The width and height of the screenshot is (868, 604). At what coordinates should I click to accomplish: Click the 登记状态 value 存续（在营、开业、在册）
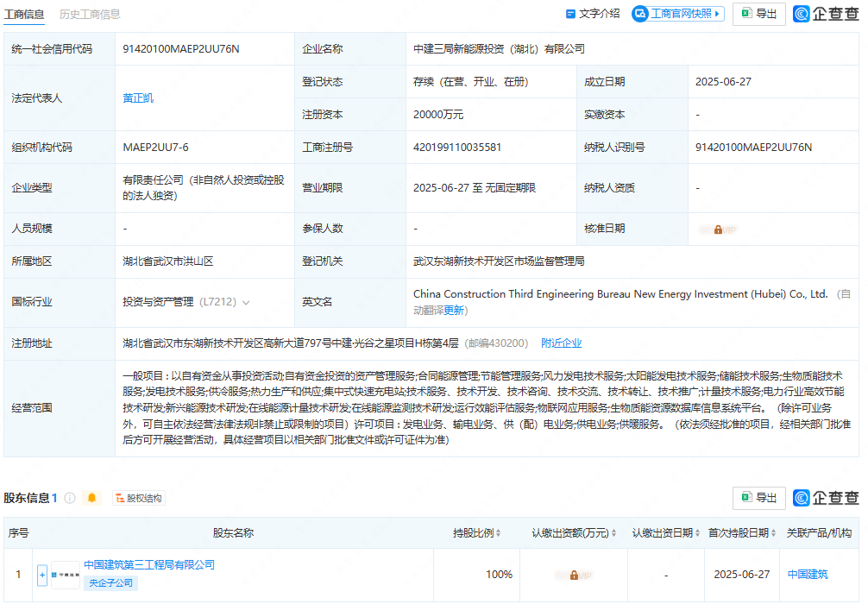[470, 82]
